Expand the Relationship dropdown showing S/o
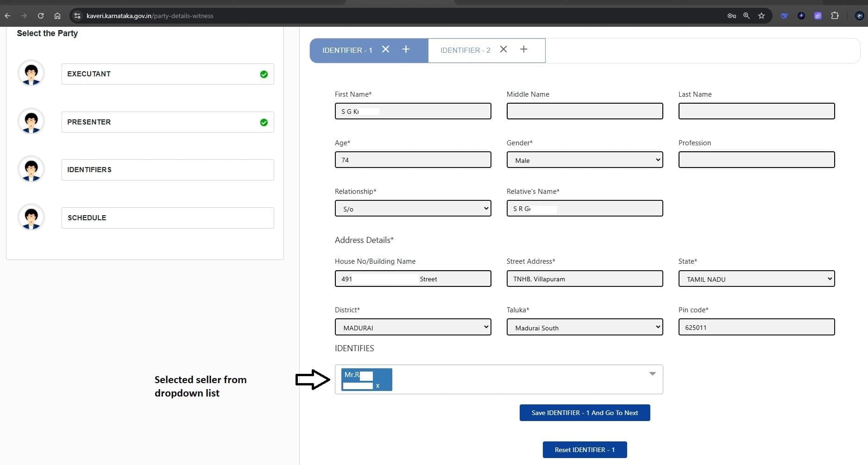 coord(413,209)
